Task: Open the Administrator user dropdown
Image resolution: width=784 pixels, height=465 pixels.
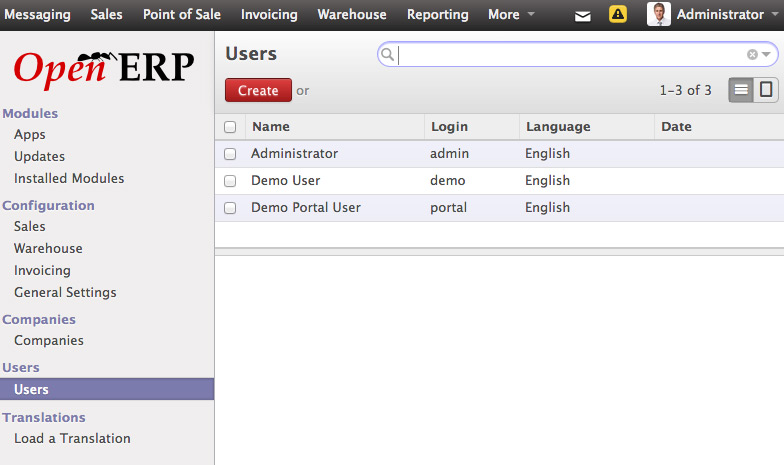Action: pos(719,15)
